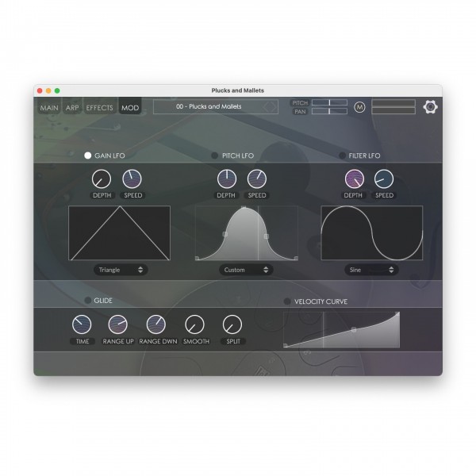Toggle the Gain LFO on/off
476x476 pixels.
tap(88, 155)
